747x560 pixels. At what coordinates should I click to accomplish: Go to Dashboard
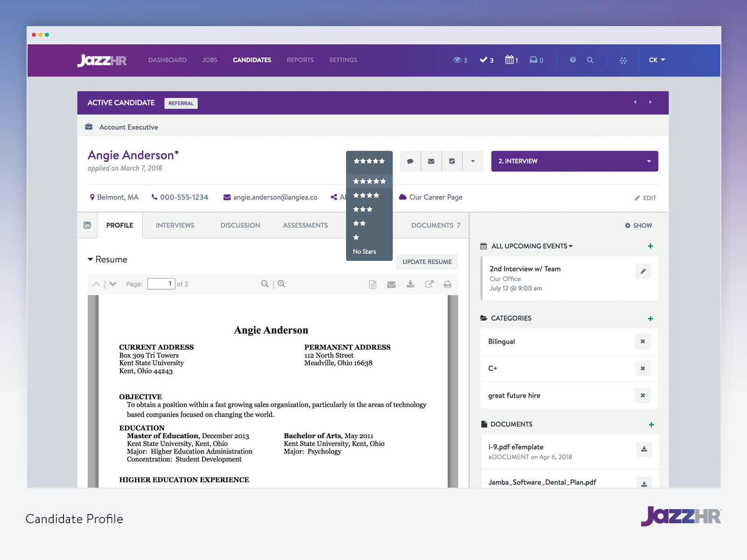[x=167, y=60]
